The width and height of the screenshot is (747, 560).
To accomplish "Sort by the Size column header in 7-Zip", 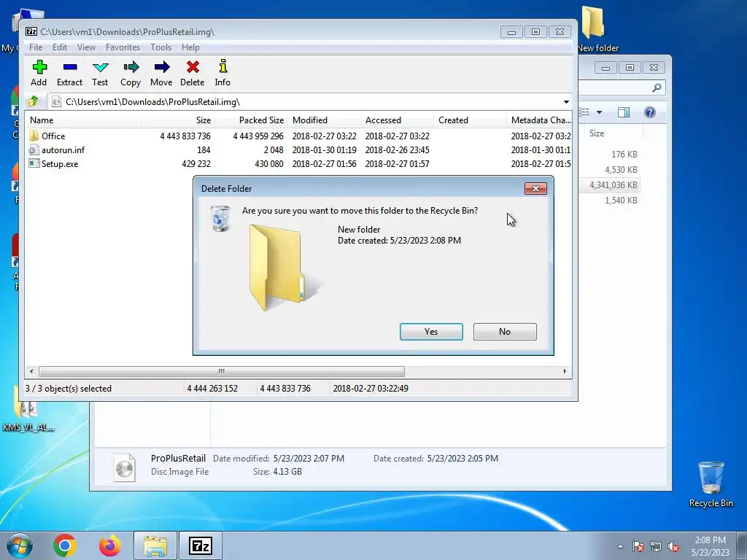I will [x=178, y=120].
